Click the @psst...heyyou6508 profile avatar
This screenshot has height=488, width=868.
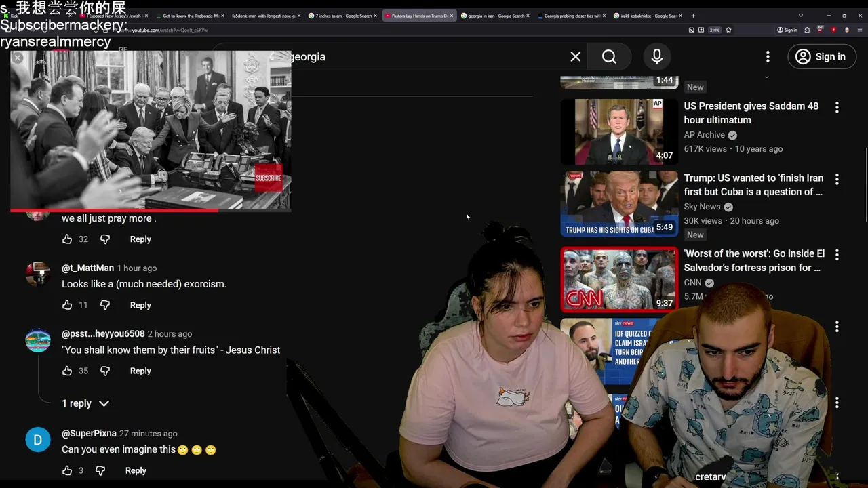(38, 340)
